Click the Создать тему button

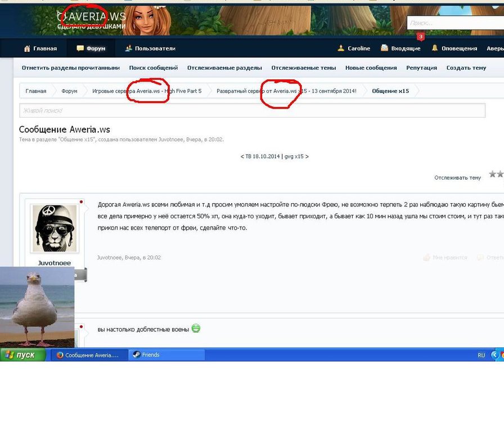coord(466,68)
